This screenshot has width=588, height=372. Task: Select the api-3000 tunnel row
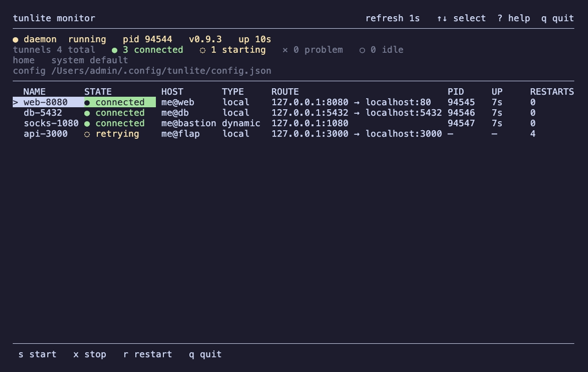coord(294,134)
